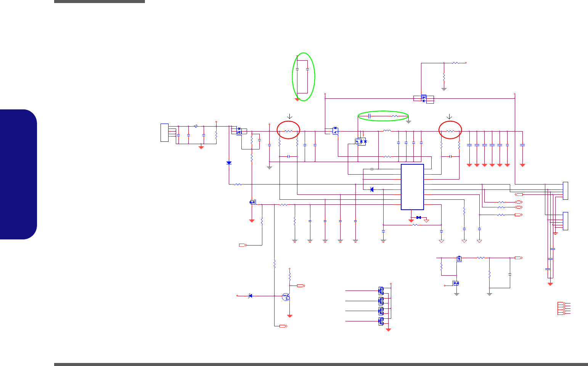Click the circled NPN transistor symbol

pos(286,297)
